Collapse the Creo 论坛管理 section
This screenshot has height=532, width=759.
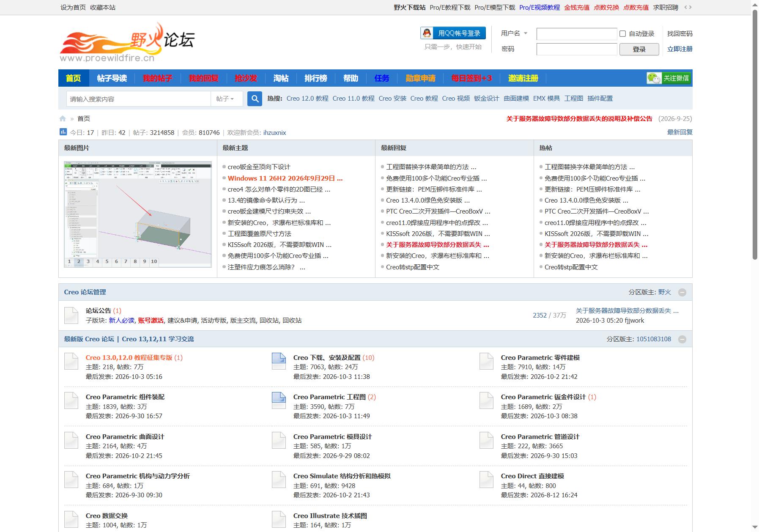coord(682,292)
